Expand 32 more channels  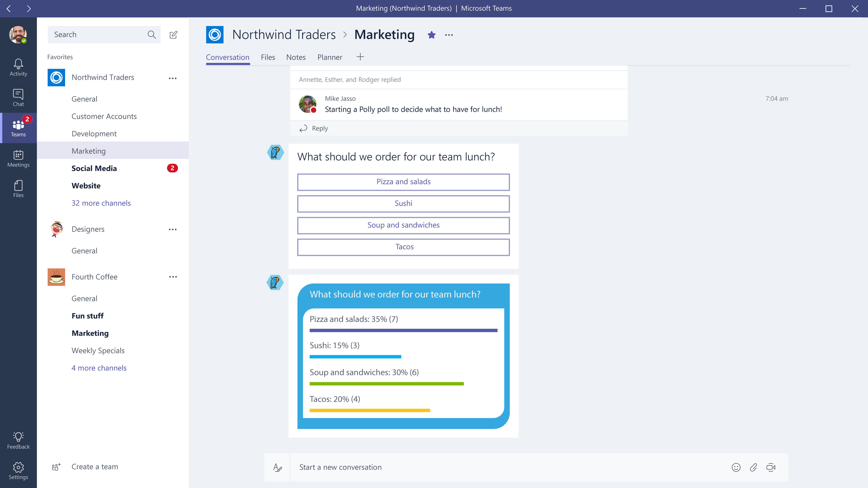[101, 203]
